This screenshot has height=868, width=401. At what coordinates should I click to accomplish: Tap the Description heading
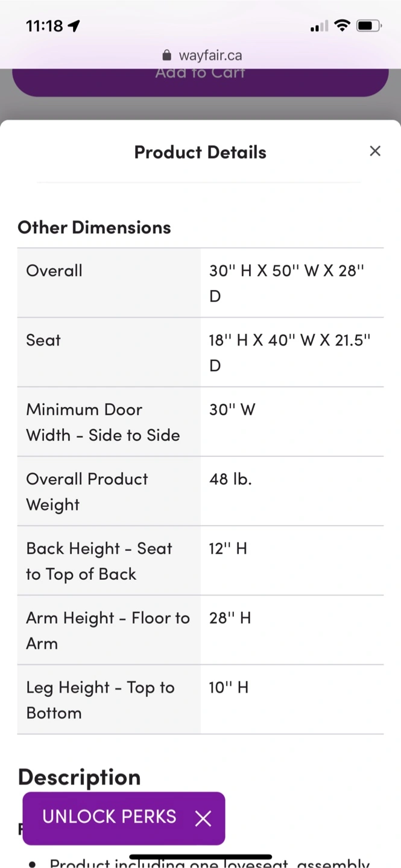79,777
